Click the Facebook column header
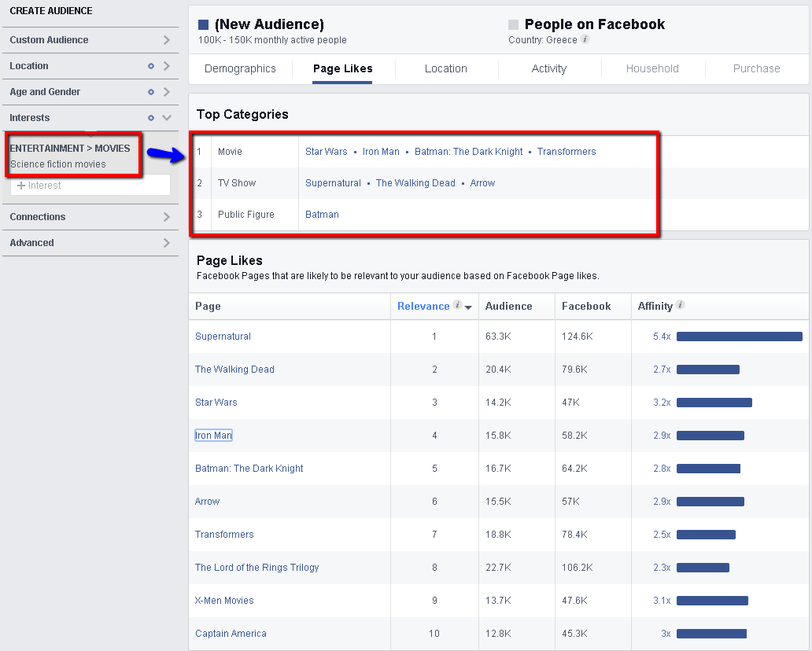Image resolution: width=812 pixels, height=651 pixels. 586,307
